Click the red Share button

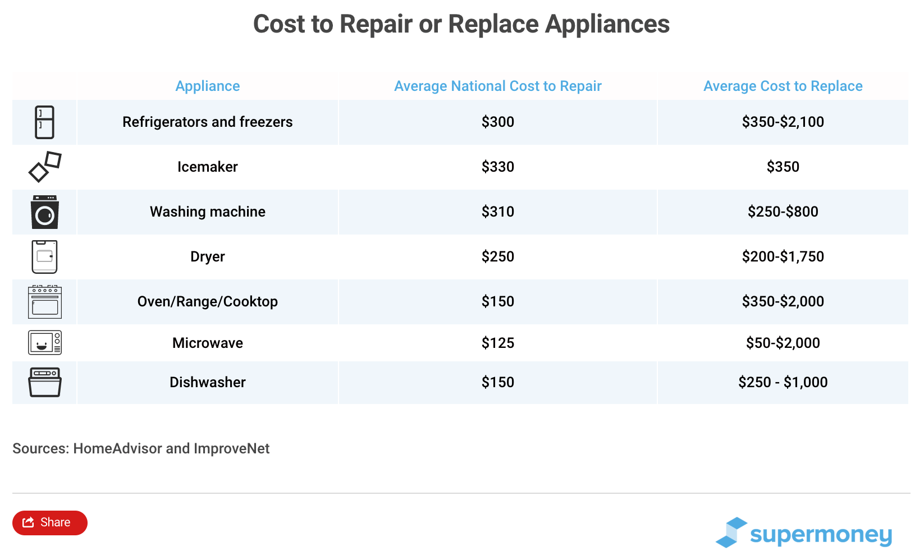click(49, 522)
